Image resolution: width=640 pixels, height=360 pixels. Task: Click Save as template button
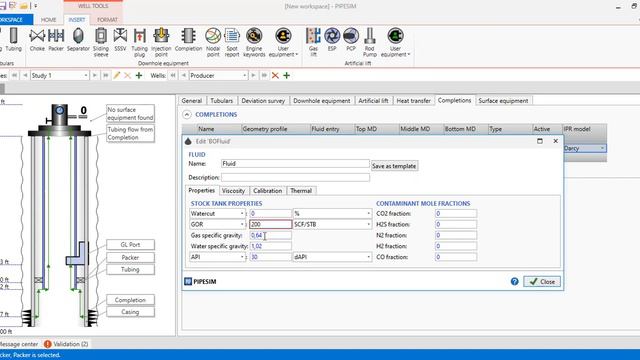coord(394,166)
